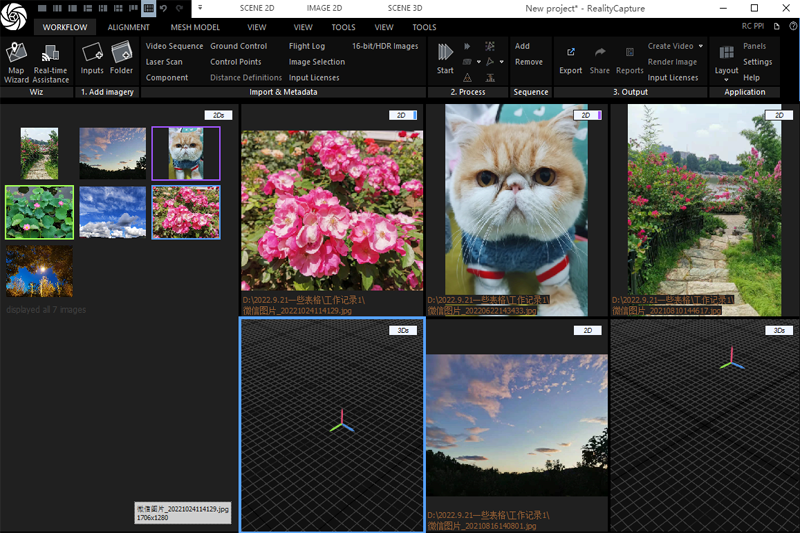Click the Export icon
Viewport: 800px width, 533px height.
click(x=570, y=60)
